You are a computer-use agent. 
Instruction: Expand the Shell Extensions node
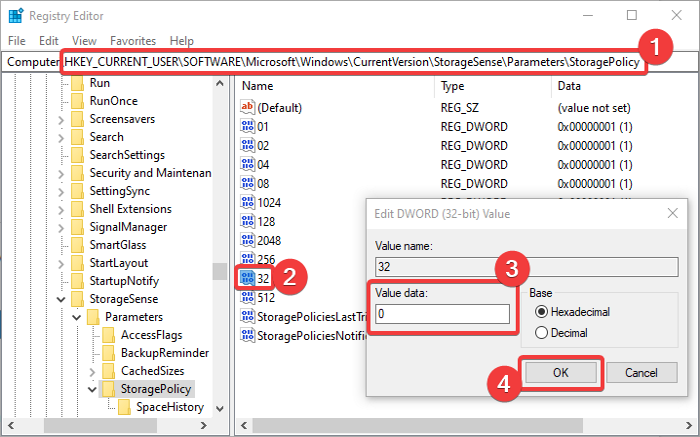click(x=61, y=209)
